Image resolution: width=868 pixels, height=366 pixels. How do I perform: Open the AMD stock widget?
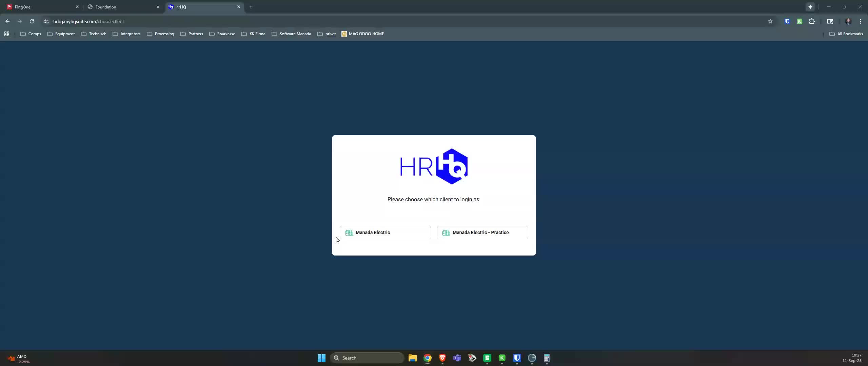click(19, 359)
